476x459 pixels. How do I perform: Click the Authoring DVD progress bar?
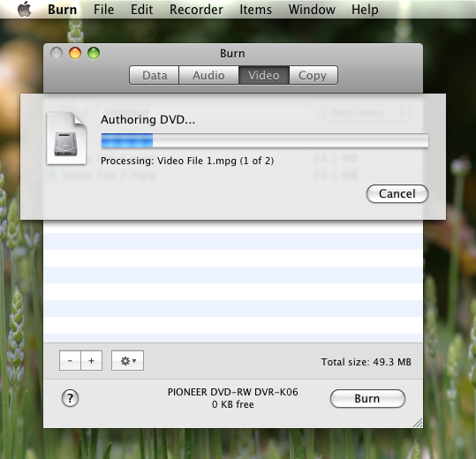click(265, 140)
